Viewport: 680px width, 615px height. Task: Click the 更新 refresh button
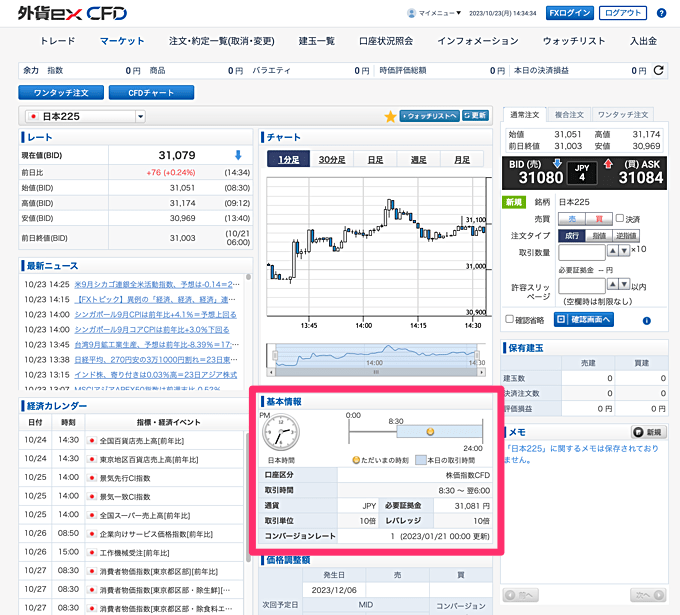(x=475, y=116)
